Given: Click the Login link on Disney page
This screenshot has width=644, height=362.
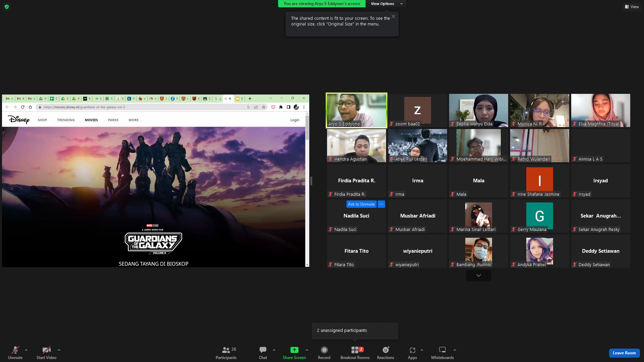Looking at the screenshot, I should tap(295, 120).
